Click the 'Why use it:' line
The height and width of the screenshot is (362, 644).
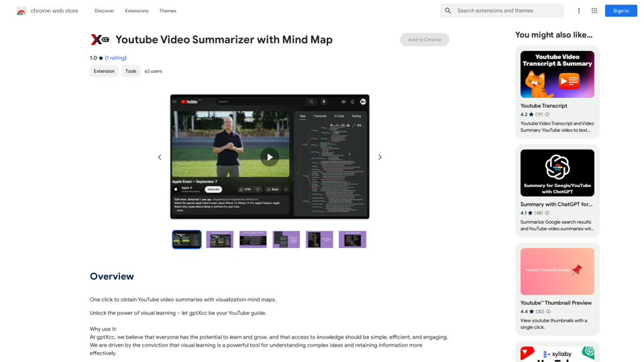tap(103, 328)
